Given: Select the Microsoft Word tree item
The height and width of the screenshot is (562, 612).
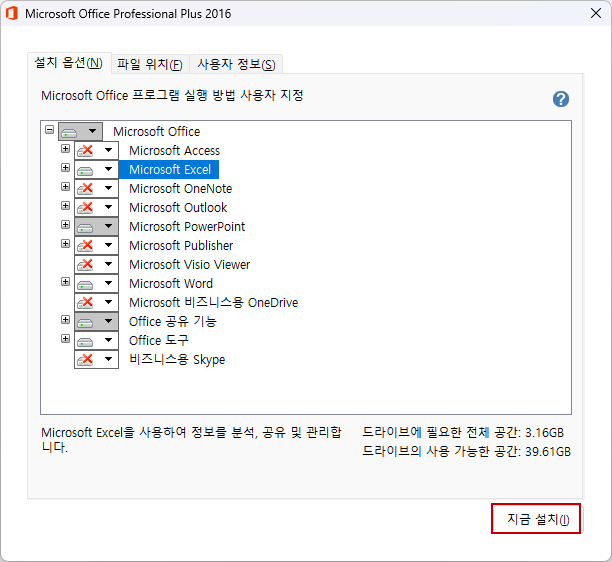Looking at the screenshot, I should click(x=171, y=283).
